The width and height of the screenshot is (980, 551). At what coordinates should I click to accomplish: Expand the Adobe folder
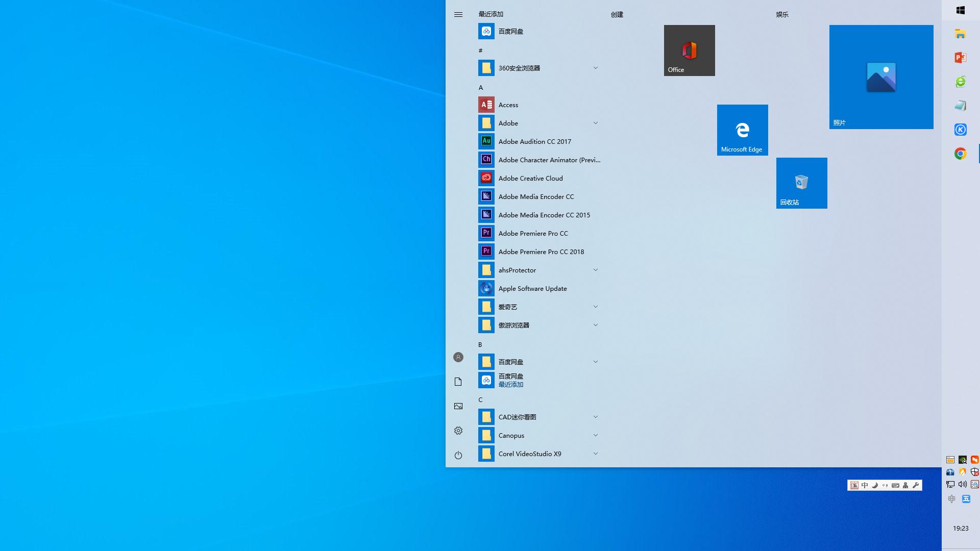(595, 123)
